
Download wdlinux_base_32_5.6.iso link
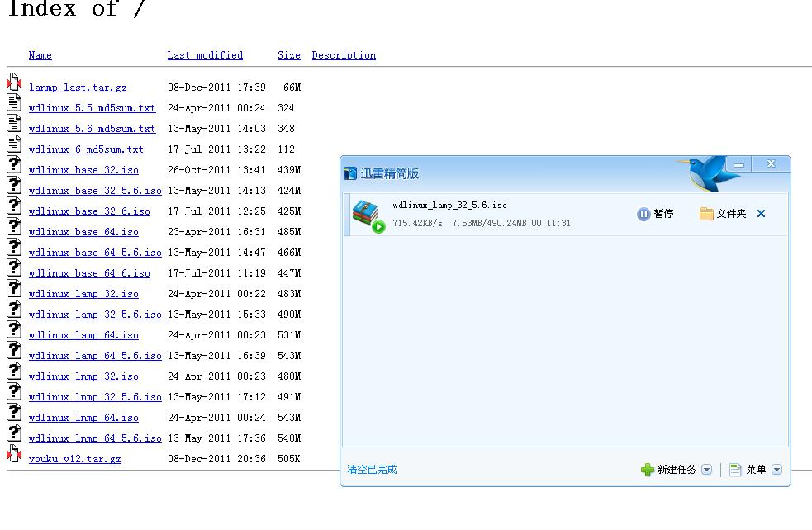pos(95,191)
